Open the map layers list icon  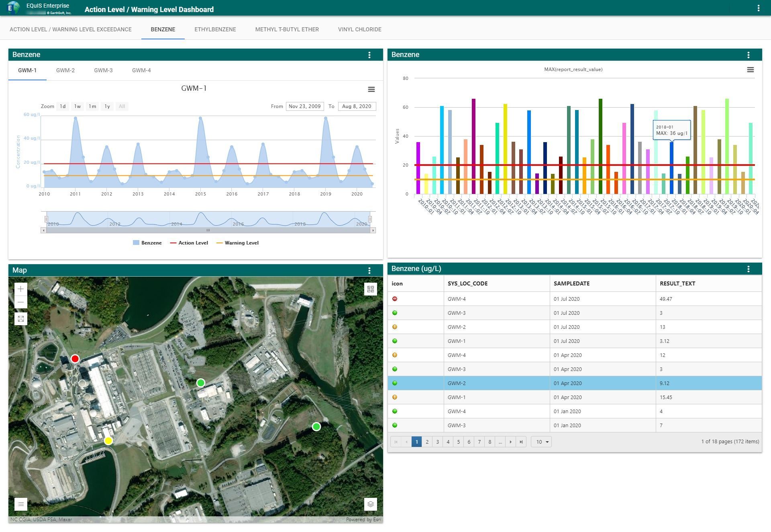370,504
